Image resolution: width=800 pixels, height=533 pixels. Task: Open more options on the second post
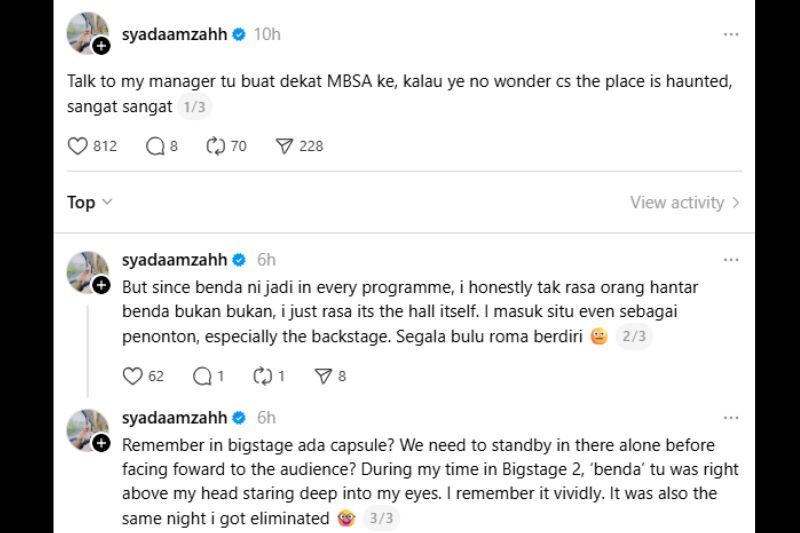(731, 260)
